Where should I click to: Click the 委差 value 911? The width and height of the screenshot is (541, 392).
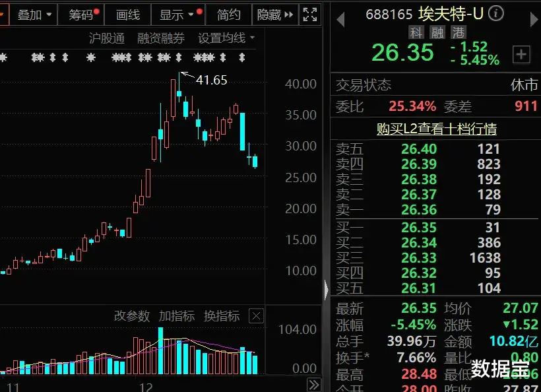coord(526,106)
